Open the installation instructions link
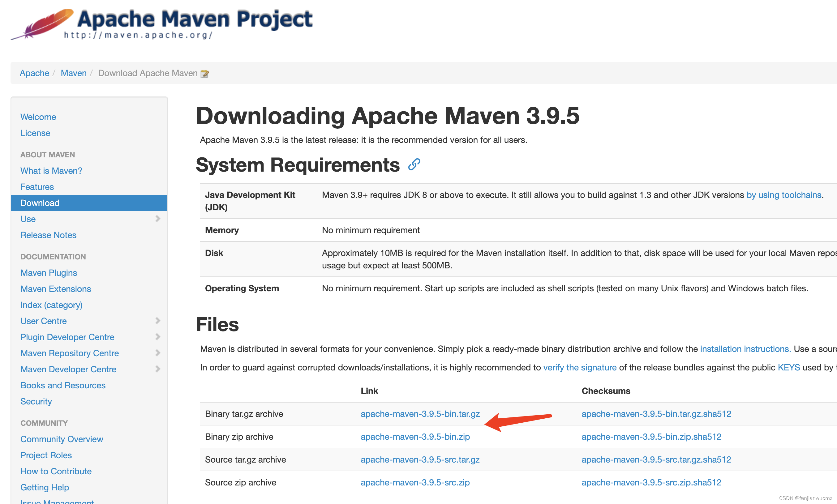Screen dimensions: 837x504 coord(745,349)
